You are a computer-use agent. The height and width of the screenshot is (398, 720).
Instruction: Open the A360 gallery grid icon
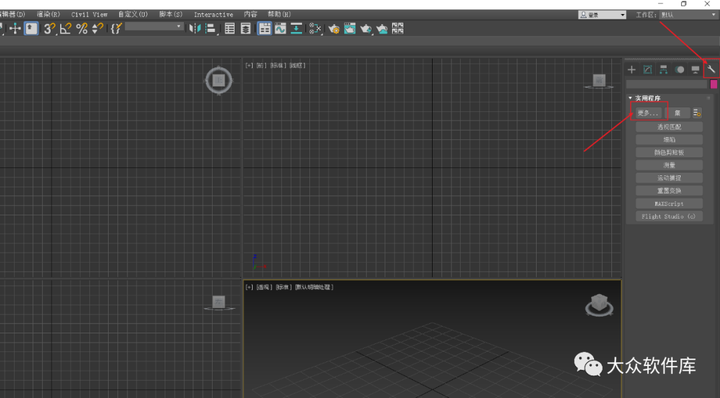(x=398, y=29)
